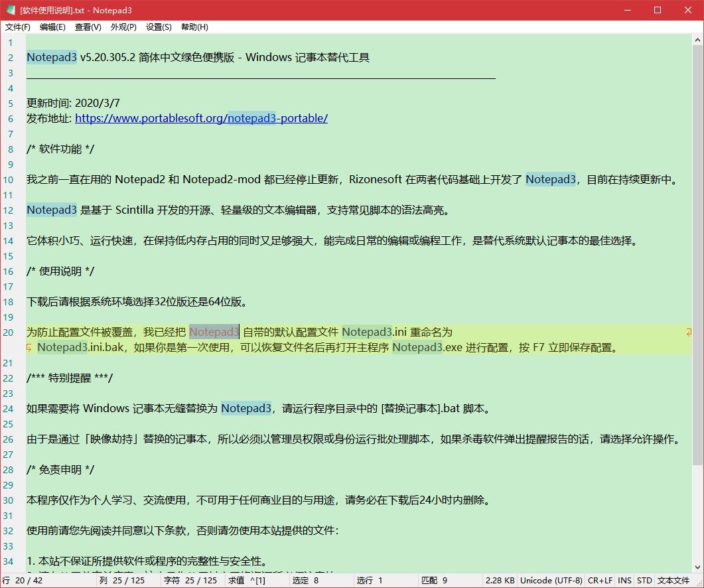Click the 求值 ^[1] evaluation segment
The height and width of the screenshot is (588, 704).
[x=246, y=579]
